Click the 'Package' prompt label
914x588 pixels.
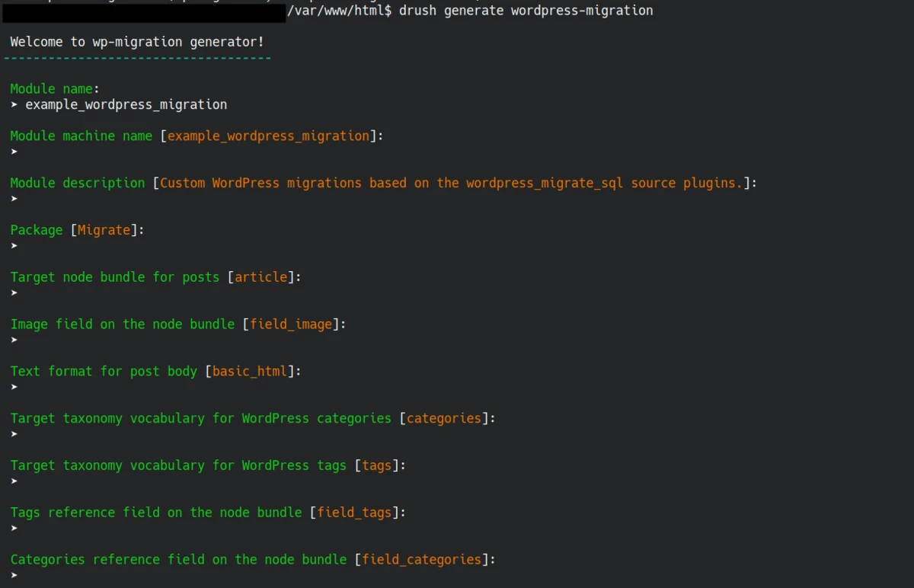pos(37,230)
